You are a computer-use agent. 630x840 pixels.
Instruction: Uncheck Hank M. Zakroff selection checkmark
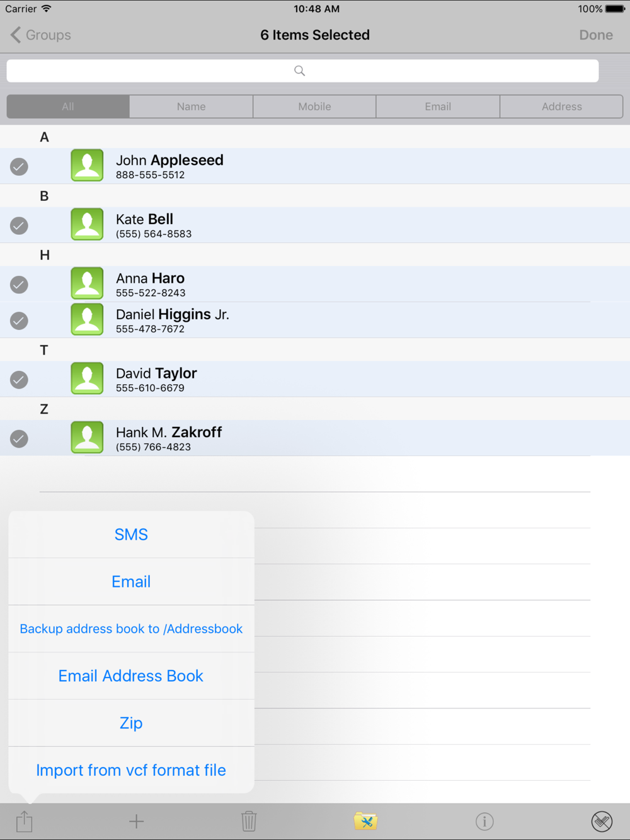pos(19,440)
